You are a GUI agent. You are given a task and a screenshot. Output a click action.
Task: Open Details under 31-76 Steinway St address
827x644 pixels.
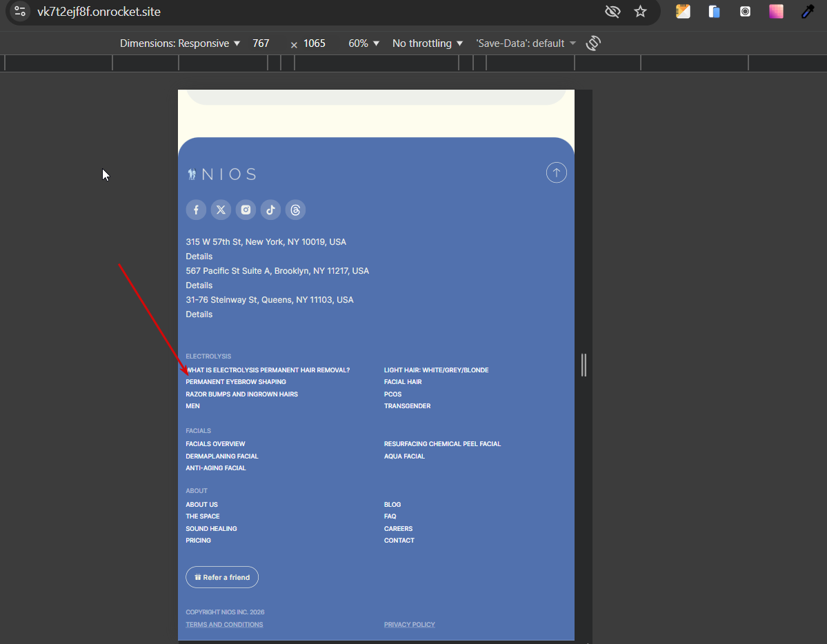click(x=199, y=314)
